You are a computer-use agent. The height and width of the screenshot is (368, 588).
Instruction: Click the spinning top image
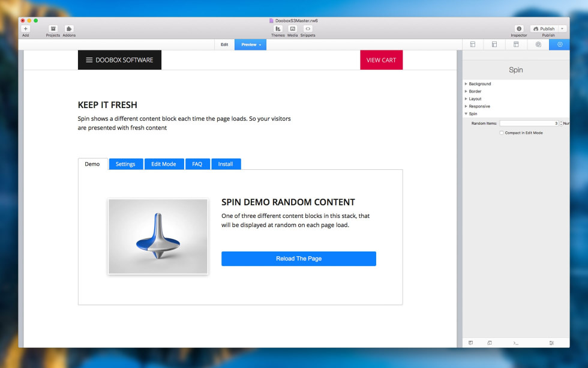point(158,237)
